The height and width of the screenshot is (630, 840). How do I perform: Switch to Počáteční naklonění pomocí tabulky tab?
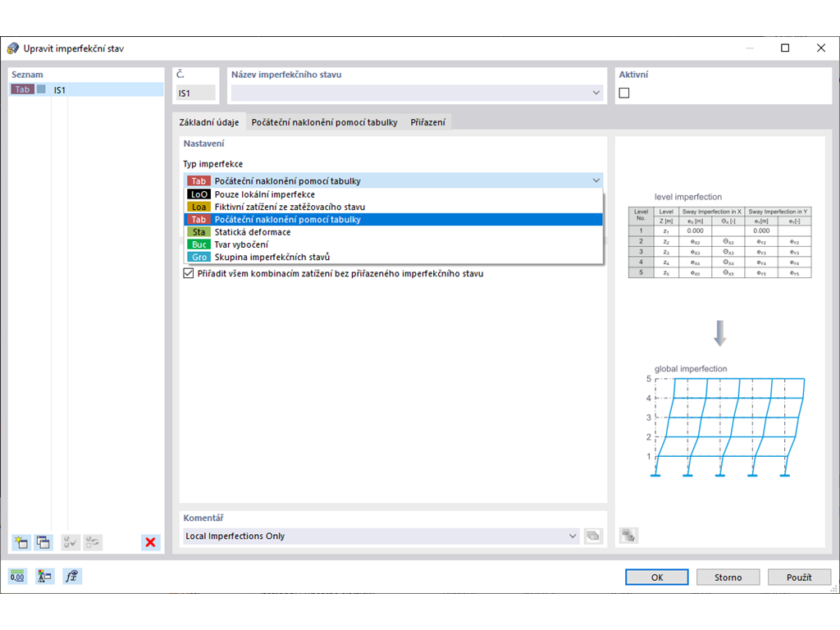(x=325, y=122)
